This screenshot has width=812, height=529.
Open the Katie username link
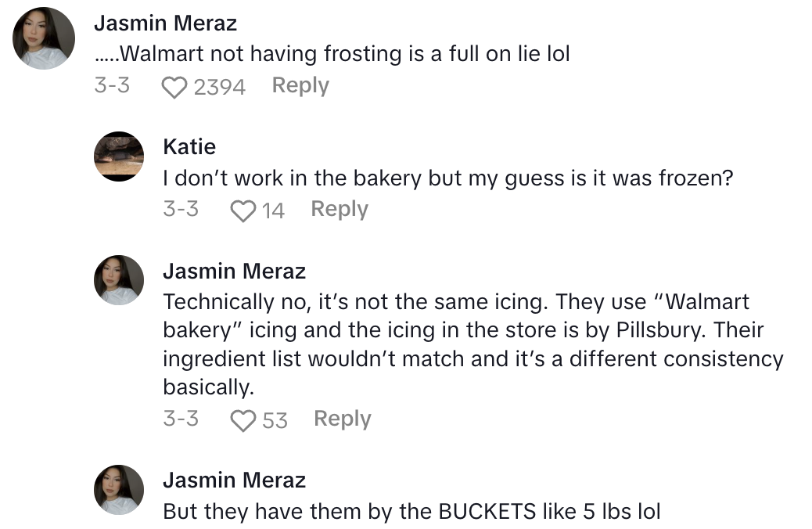tap(189, 146)
